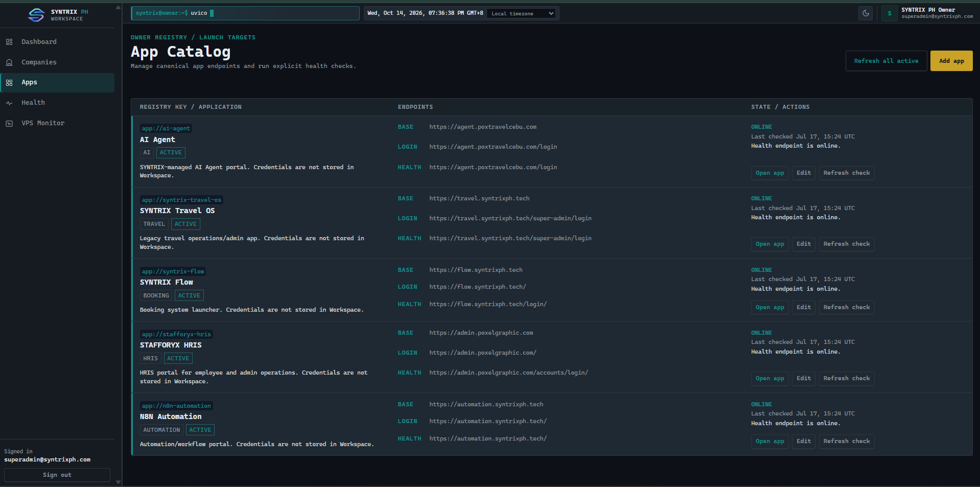This screenshot has width=980, height=487.
Task: Open app for N8N Automation
Action: pos(769,441)
